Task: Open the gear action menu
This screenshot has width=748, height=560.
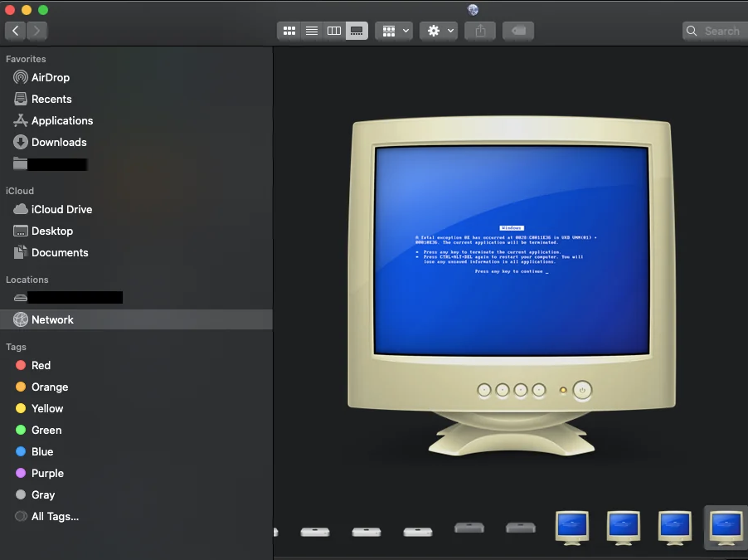Action: [x=439, y=31]
